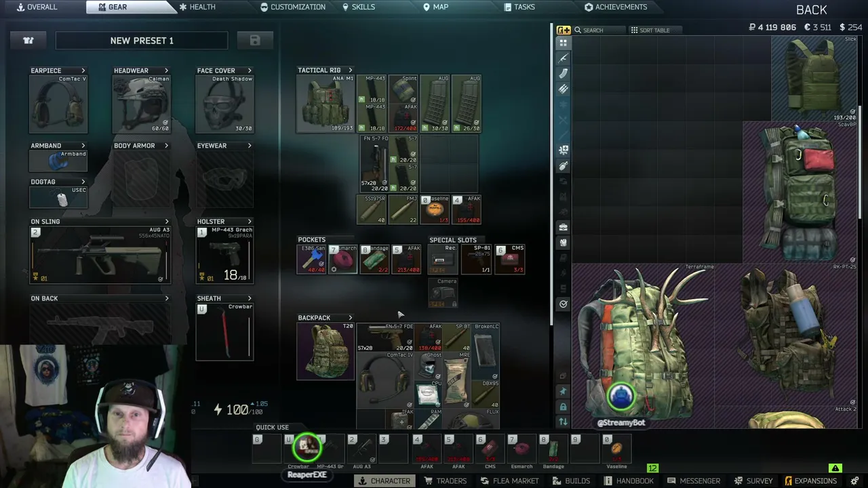Filter stash by weapons
Screen dimensions: 868x488
(x=564, y=58)
